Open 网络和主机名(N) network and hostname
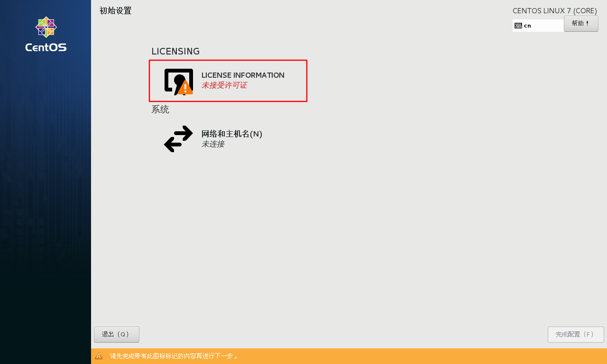Image resolution: width=607 pixels, height=364 pixels. tap(232, 134)
